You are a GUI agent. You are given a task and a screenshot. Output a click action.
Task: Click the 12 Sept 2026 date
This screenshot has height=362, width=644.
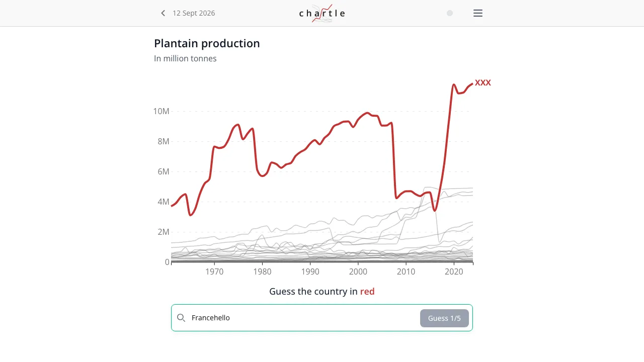194,13
